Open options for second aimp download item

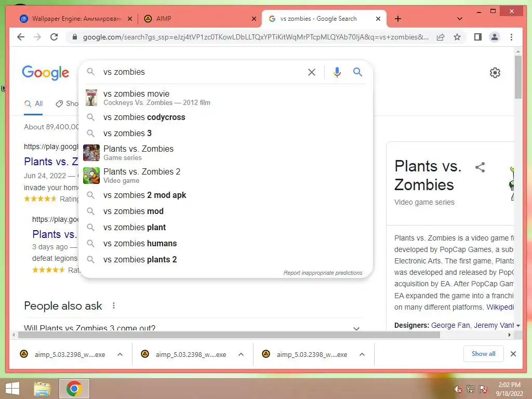241,354
